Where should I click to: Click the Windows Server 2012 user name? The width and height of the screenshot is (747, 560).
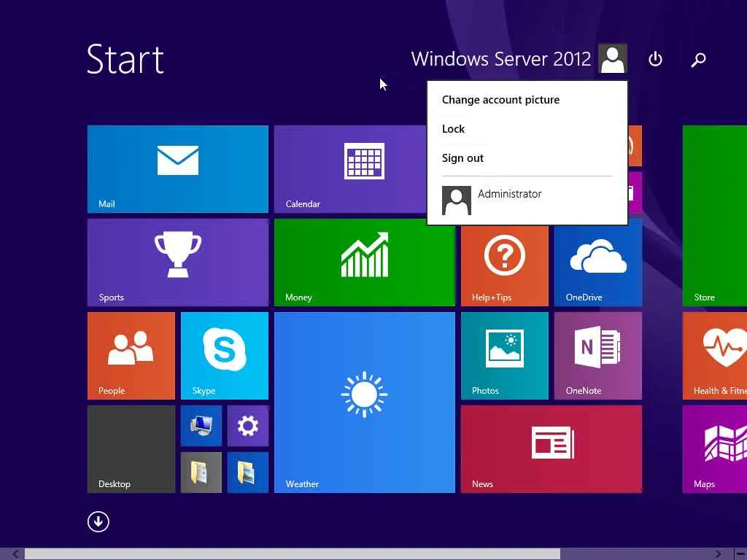pos(500,59)
